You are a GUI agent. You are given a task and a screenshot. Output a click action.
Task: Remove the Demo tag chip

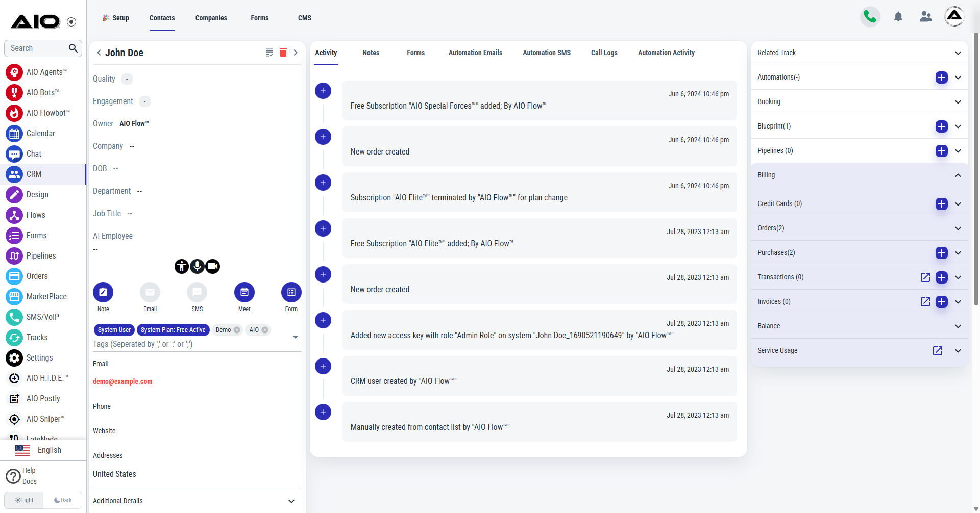pyautogui.click(x=237, y=330)
